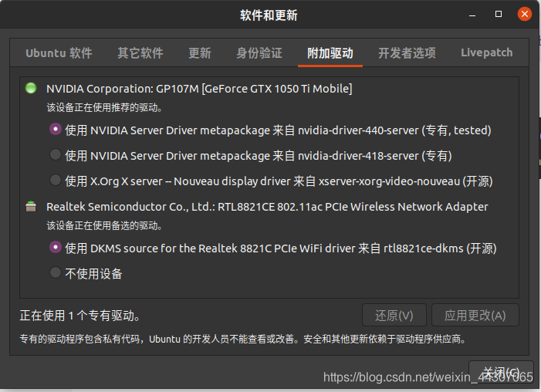
Task: Click the green NVIDIA device status icon
Action: click(31, 88)
